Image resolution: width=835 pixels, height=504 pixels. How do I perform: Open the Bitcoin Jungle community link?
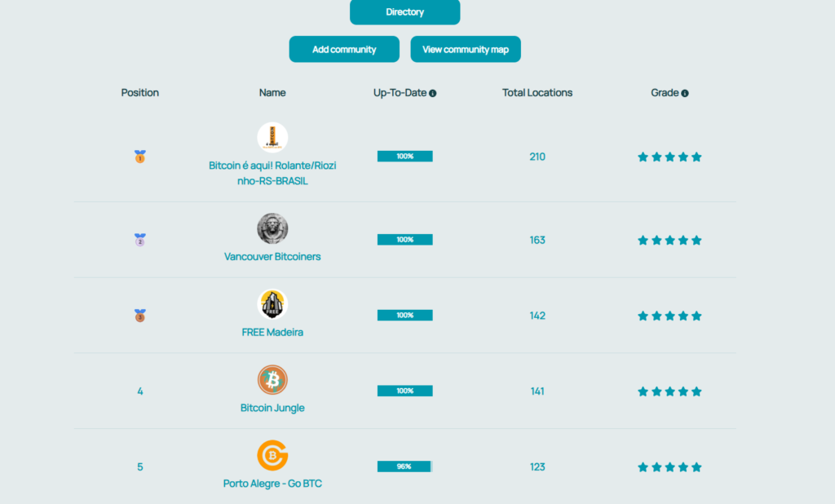tap(272, 408)
